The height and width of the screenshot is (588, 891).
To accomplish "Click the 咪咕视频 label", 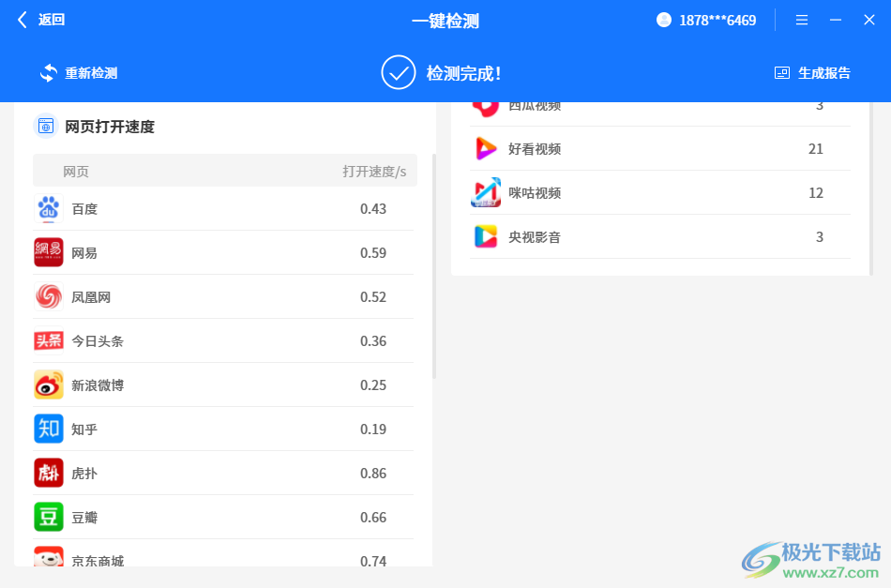I will point(535,193).
